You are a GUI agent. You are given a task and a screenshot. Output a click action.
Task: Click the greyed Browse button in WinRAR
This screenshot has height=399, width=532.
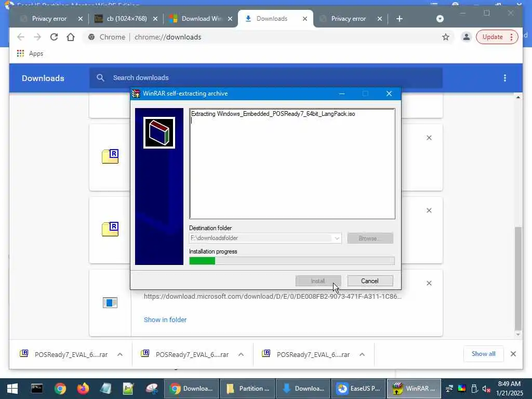370,238
